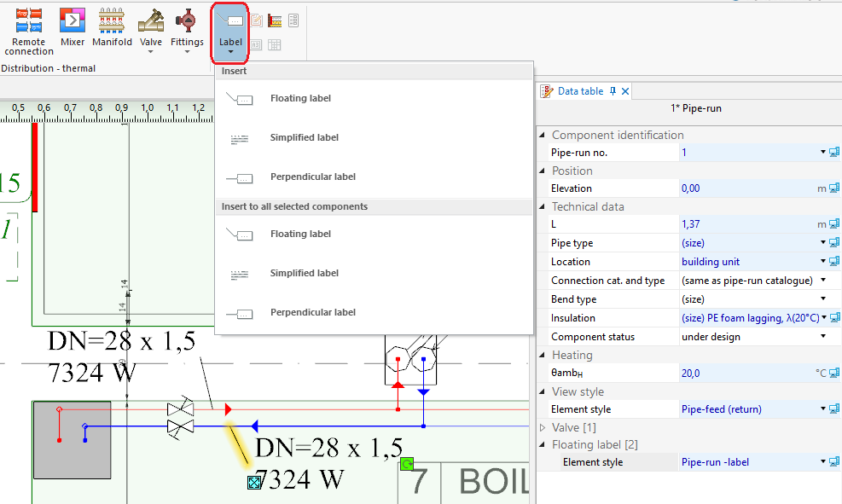This screenshot has width=842, height=504.
Task: Expand the Valve [1] group
Action: click(543, 426)
